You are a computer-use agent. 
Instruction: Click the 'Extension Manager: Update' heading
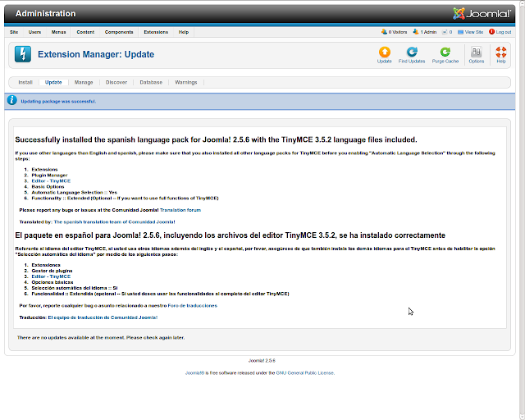[x=96, y=54]
